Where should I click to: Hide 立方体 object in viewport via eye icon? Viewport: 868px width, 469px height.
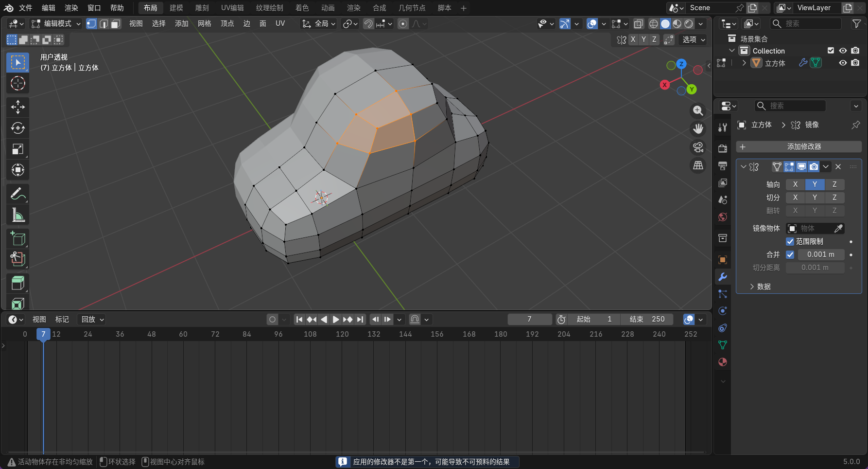tap(843, 63)
